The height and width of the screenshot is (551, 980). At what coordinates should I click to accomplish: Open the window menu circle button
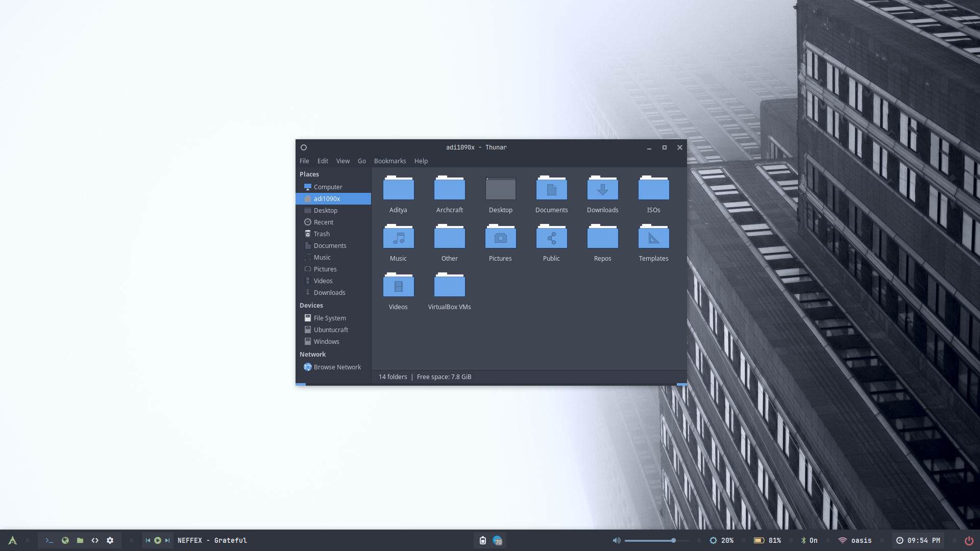coord(304,147)
